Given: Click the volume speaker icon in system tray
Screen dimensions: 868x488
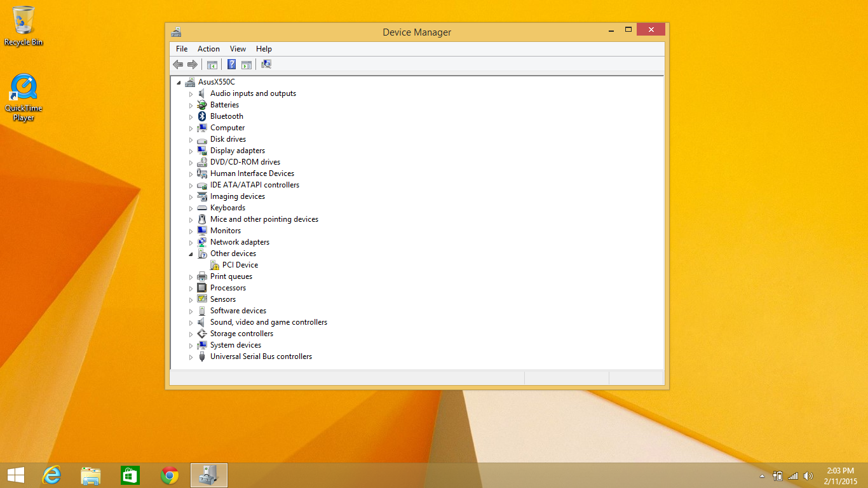Looking at the screenshot, I should pyautogui.click(x=808, y=476).
